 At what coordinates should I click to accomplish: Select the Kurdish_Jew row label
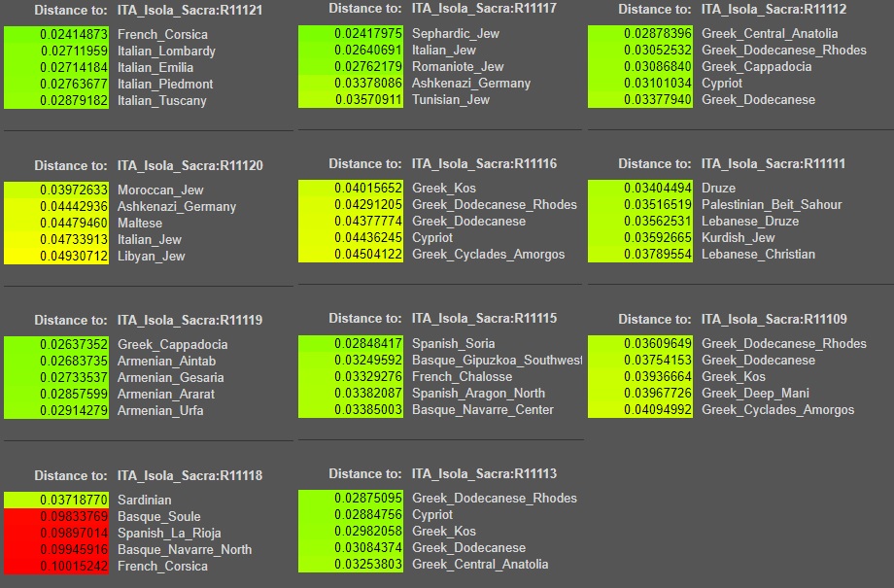pyautogui.click(x=738, y=238)
